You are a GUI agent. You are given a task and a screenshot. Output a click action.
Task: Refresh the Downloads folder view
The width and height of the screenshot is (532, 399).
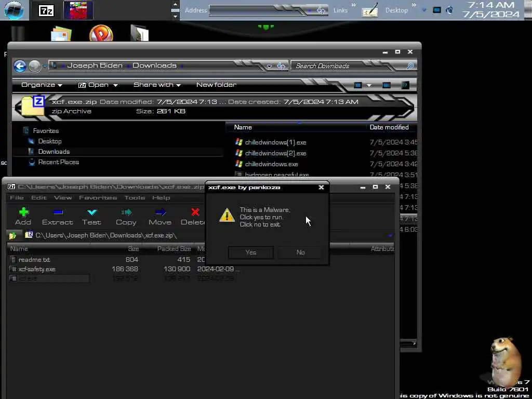click(x=281, y=66)
